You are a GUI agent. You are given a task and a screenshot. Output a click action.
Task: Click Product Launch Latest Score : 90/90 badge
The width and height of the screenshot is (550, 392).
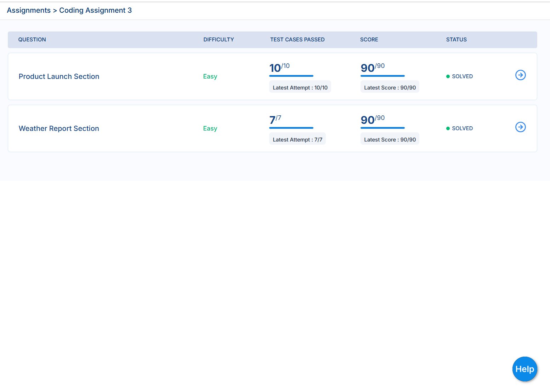click(390, 88)
